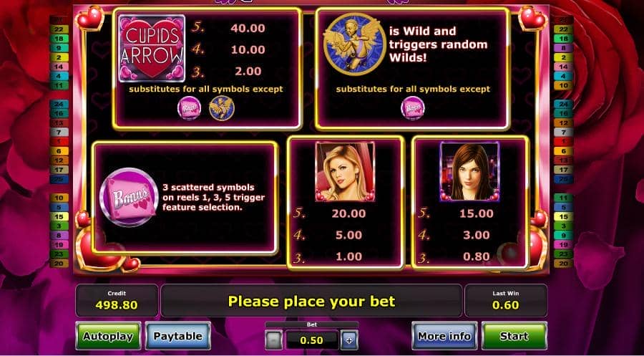Click the bet amount field showing 0.50
644x356 pixels.
click(312, 340)
